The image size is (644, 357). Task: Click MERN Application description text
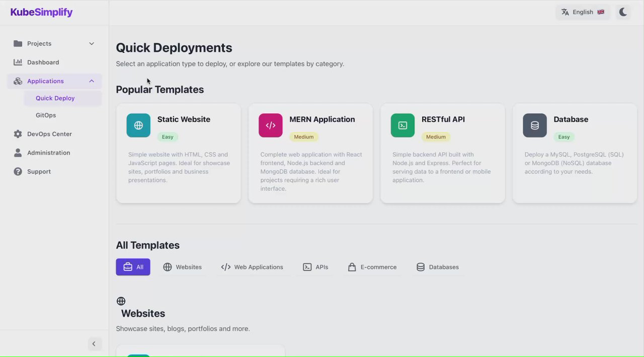311,172
